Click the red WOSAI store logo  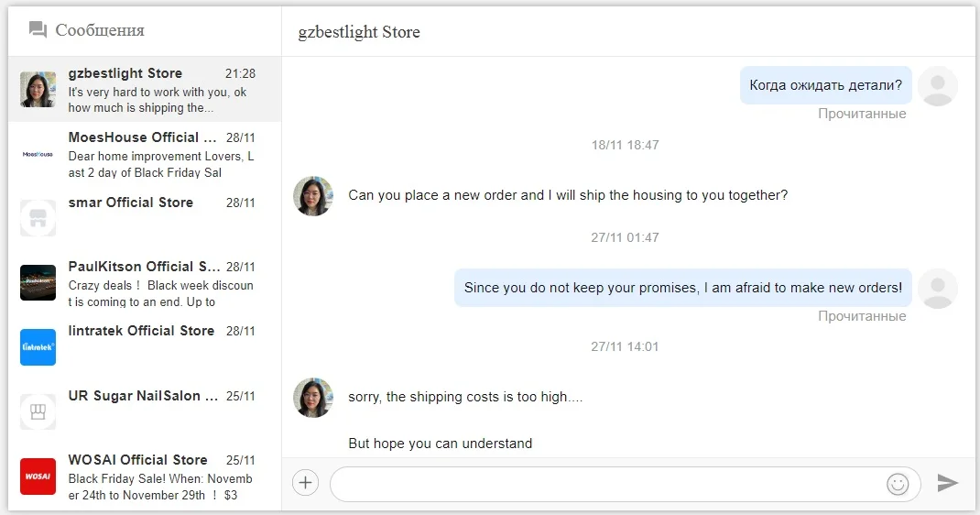coord(38,477)
